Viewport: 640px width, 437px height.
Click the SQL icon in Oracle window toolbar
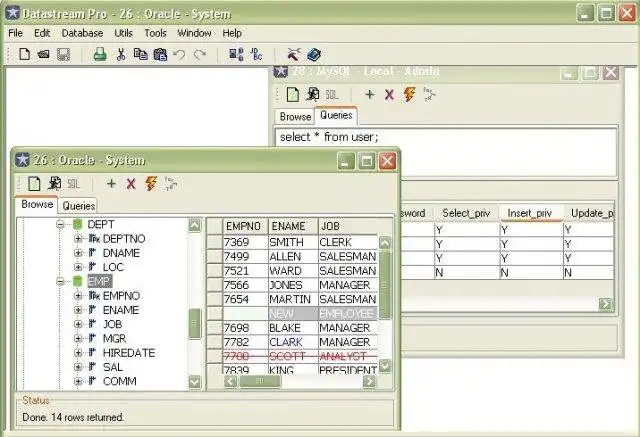point(73,184)
